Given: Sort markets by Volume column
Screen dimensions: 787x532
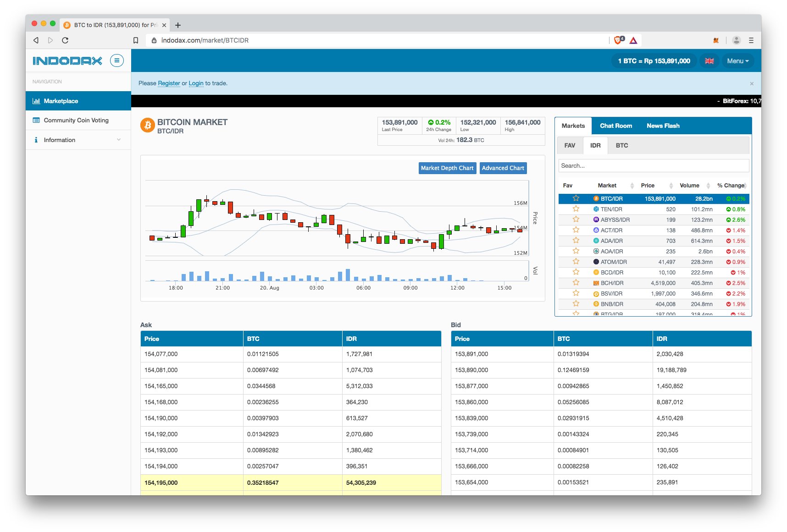Looking at the screenshot, I should coord(694,186).
